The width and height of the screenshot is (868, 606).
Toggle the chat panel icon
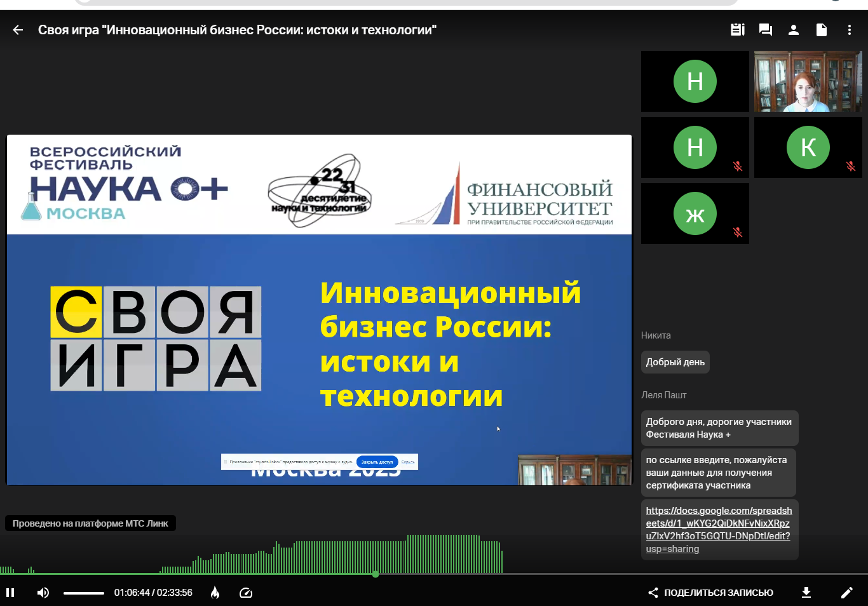pyautogui.click(x=765, y=30)
